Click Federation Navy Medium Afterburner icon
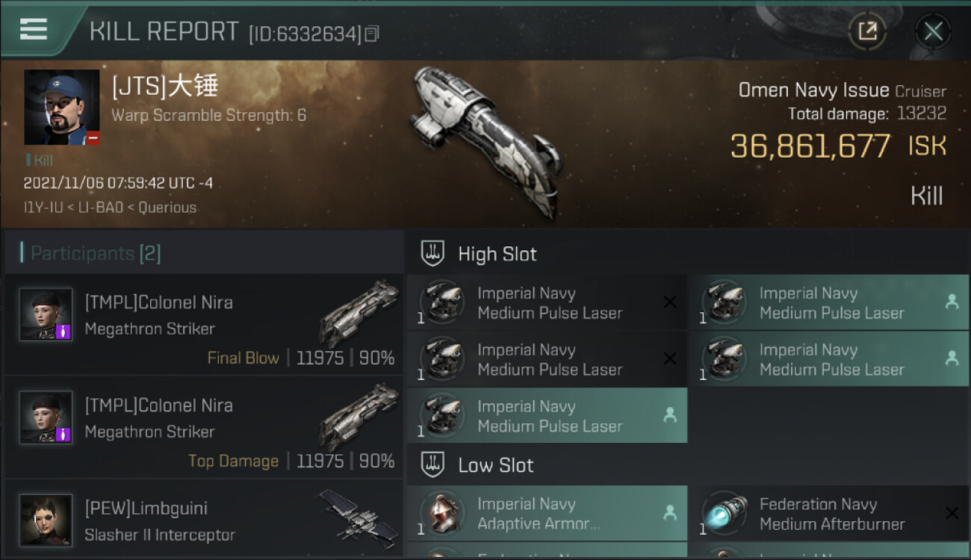 724,514
